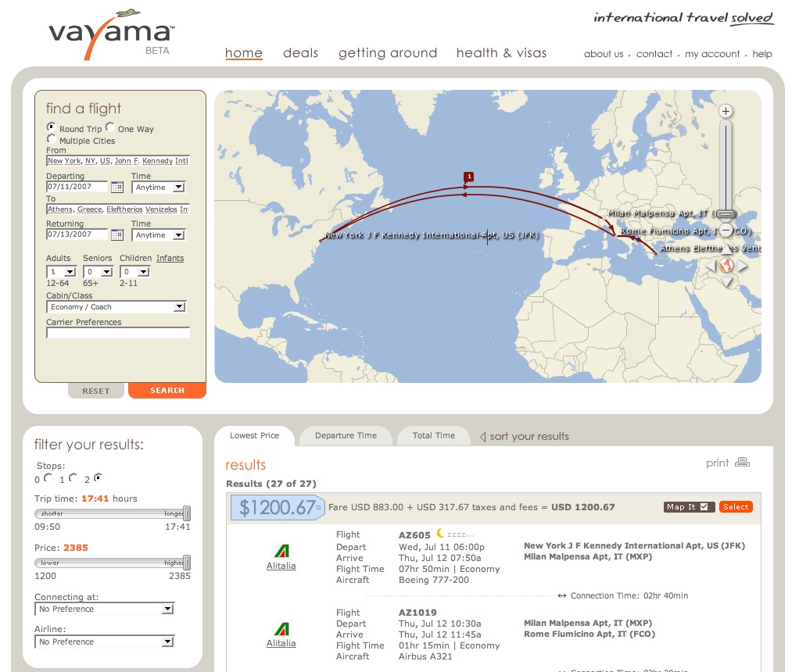Open the my account link
Viewport: 799px width, 672px height.
712,54
